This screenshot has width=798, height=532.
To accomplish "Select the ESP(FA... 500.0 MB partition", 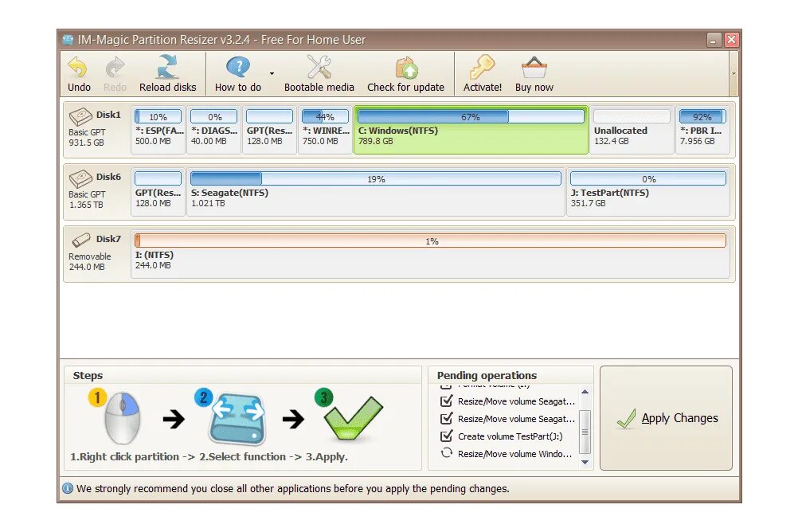I will coord(158,130).
